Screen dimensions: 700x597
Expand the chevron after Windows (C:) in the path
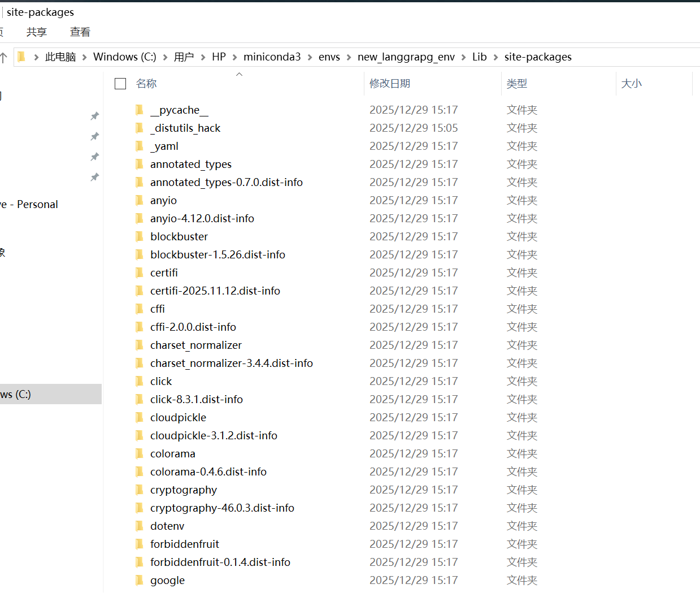point(165,57)
